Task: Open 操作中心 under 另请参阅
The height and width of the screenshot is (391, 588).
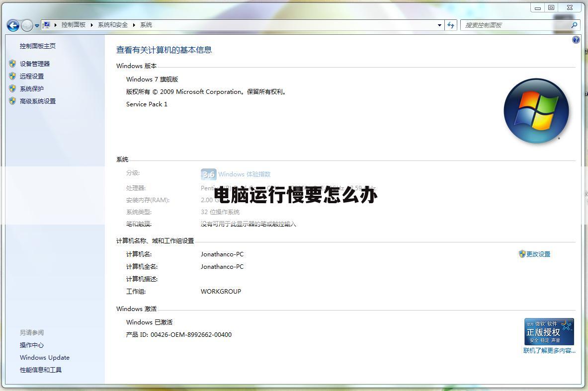Action: click(31, 345)
